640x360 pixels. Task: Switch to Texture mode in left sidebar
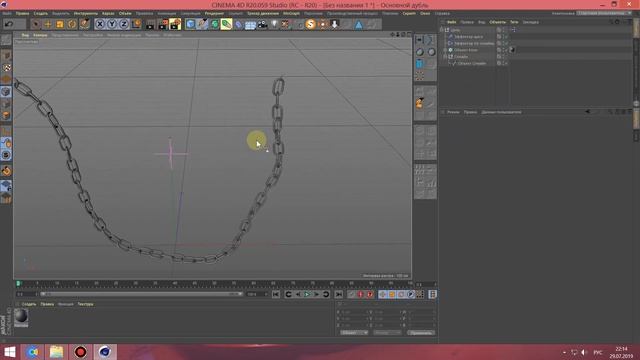coord(6,68)
